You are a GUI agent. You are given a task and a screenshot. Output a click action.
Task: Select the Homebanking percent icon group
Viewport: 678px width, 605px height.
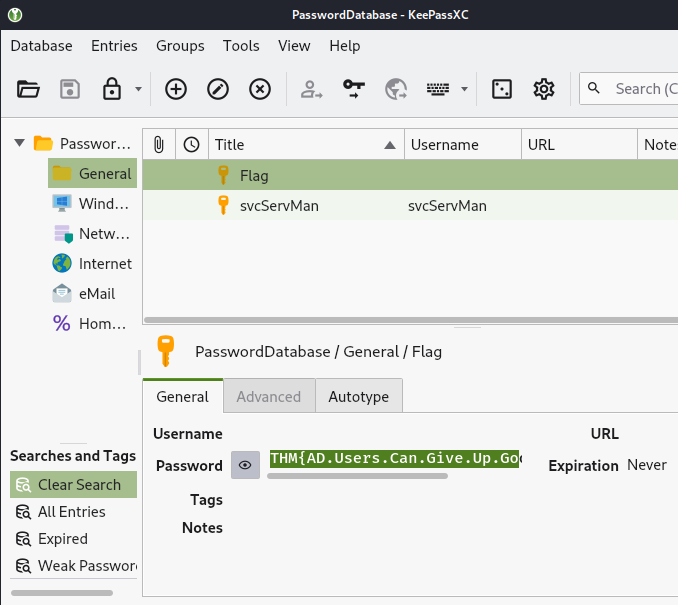(61, 323)
